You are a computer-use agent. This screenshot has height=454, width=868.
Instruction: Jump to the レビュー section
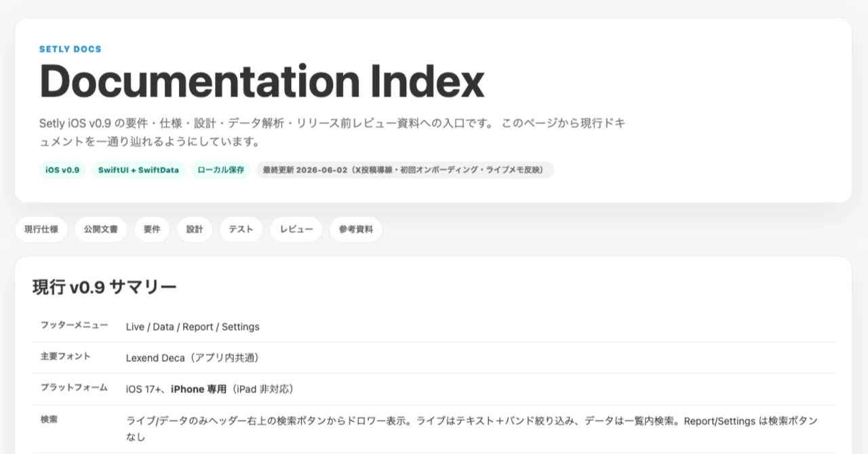296,230
